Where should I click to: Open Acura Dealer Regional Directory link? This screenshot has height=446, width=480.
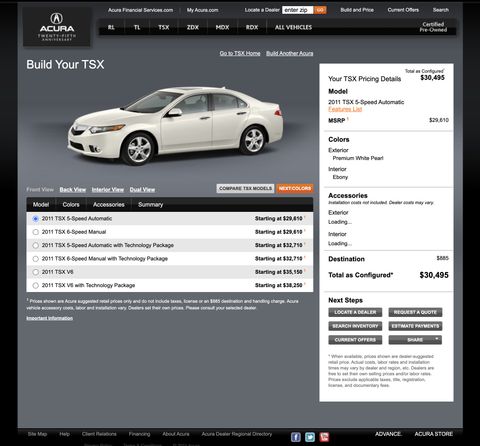(237, 434)
